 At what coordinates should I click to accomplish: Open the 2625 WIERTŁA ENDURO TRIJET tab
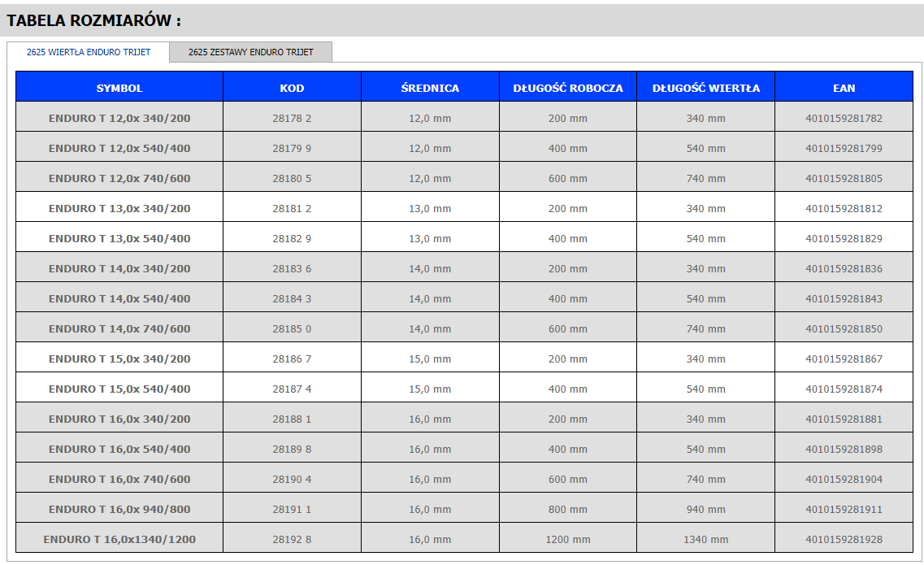89,52
